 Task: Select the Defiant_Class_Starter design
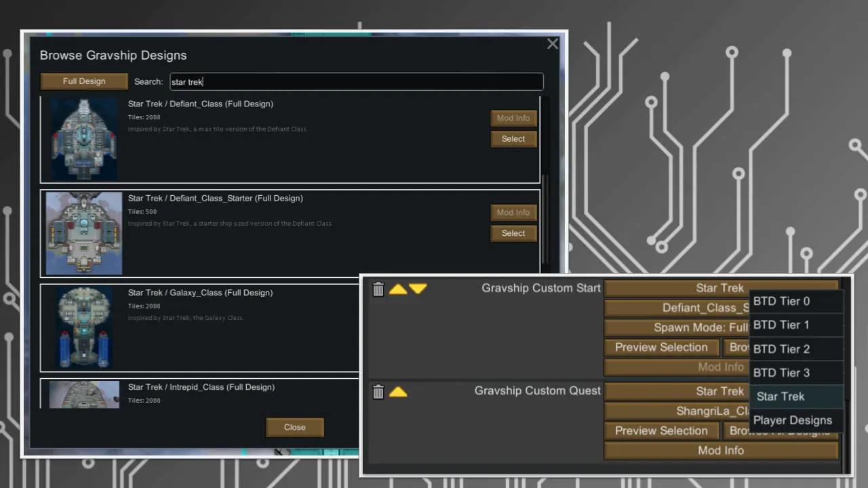513,233
